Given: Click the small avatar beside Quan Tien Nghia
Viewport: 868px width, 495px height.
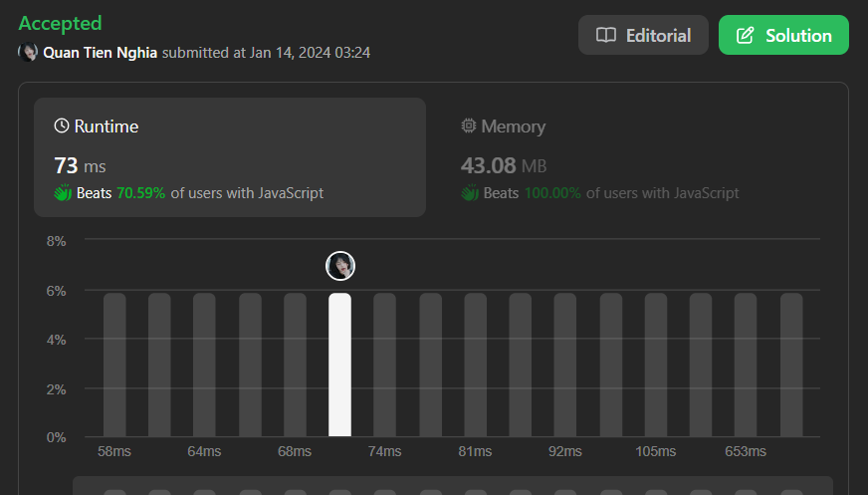Looking at the screenshot, I should coord(29,52).
